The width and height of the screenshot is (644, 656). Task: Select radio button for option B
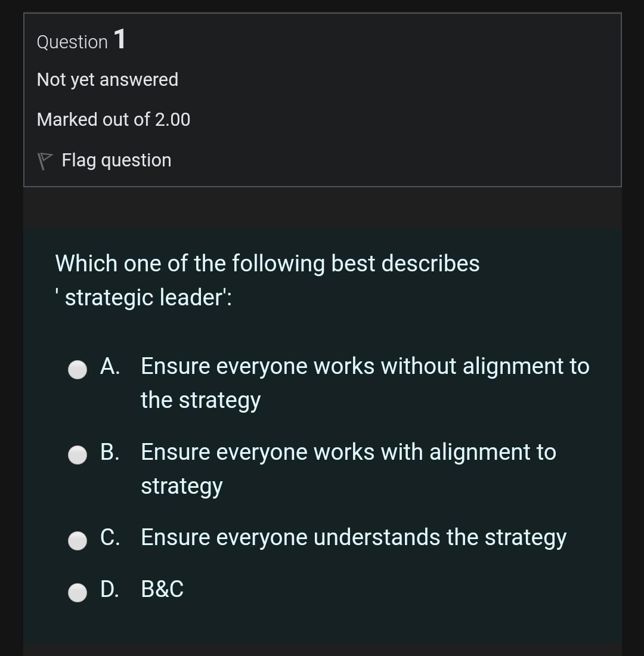tap(78, 455)
